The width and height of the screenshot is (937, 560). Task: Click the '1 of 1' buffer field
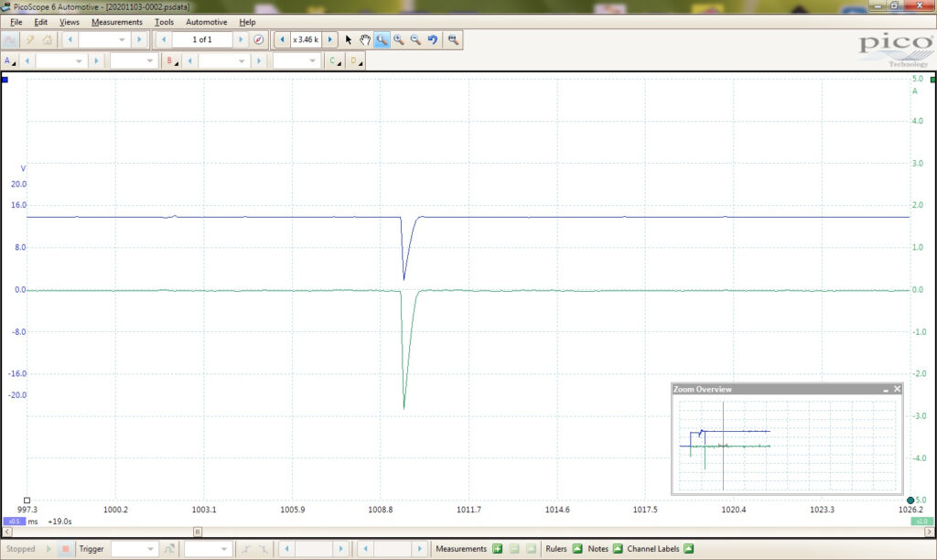tap(202, 39)
